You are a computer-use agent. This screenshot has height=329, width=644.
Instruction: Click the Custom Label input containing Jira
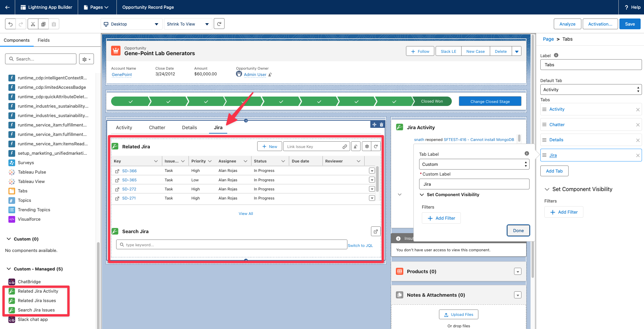coord(474,184)
